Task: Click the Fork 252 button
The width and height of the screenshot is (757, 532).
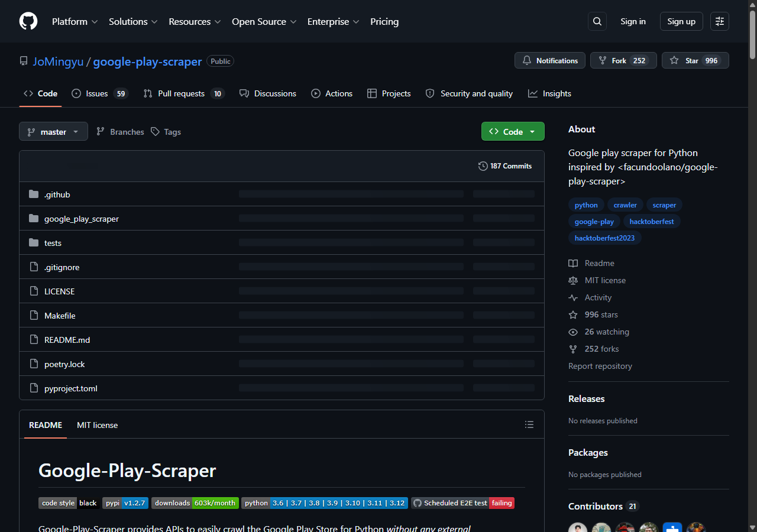Action: pyautogui.click(x=623, y=60)
